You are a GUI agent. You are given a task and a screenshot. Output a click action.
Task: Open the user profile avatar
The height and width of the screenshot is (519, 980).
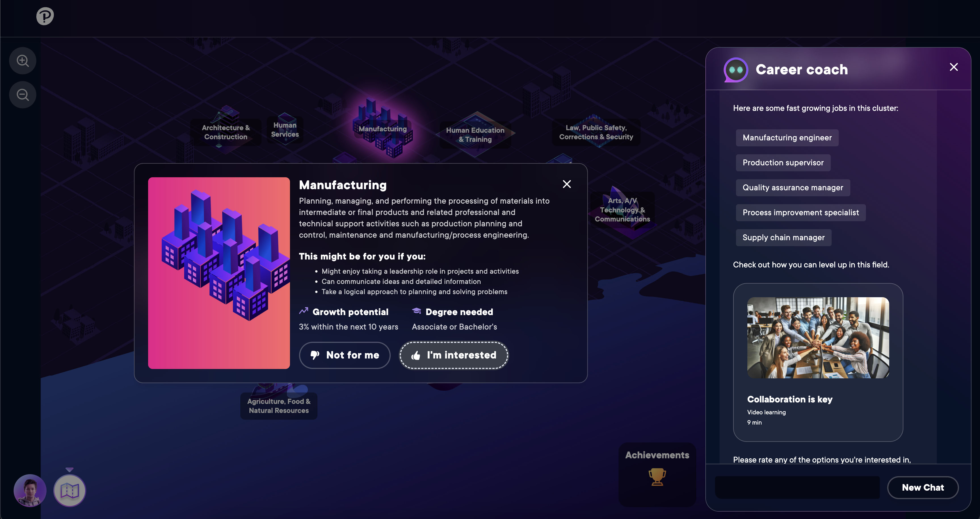click(30, 490)
